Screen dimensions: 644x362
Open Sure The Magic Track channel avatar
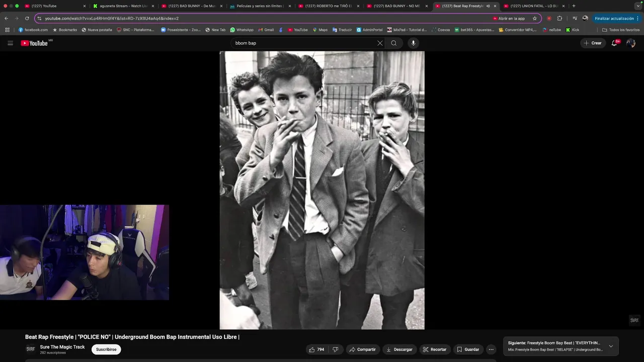pos(31,349)
